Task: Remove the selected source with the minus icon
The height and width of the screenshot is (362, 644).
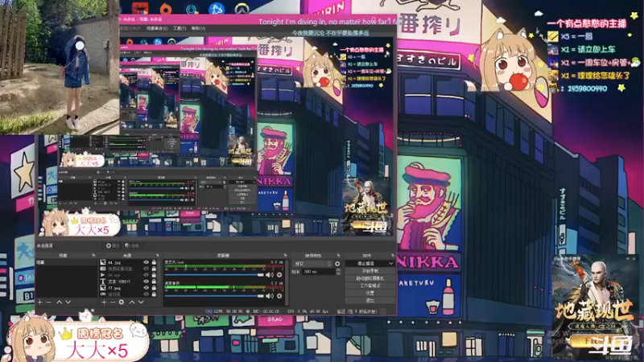Action: (112, 302)
